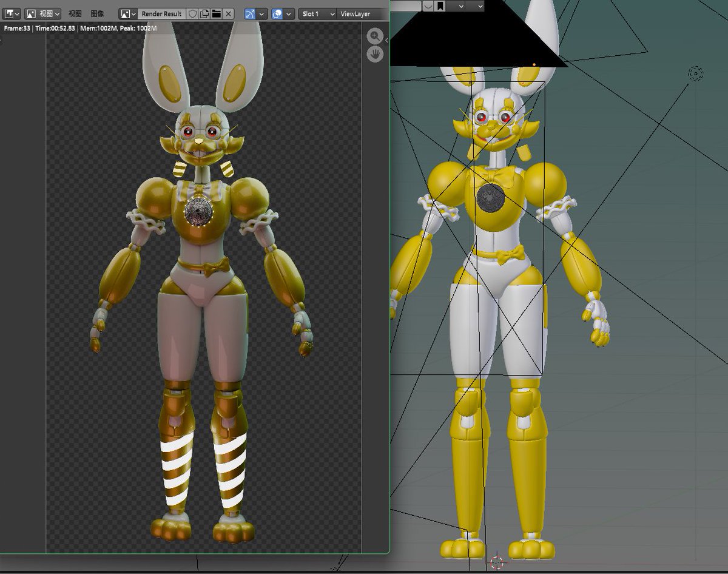Toggle fake user shield icon
Viewport: 728px width, 574px height.
coord(192,13)
